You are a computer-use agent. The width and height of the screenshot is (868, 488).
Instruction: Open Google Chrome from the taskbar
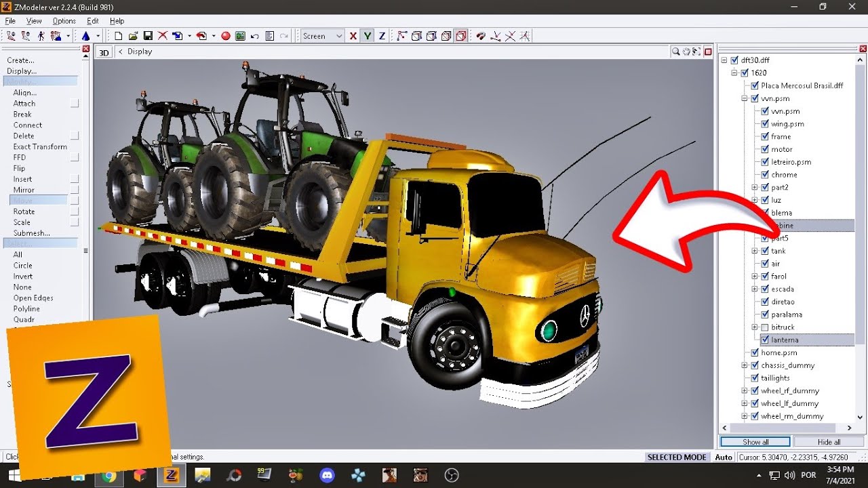(x=109, y=475)
